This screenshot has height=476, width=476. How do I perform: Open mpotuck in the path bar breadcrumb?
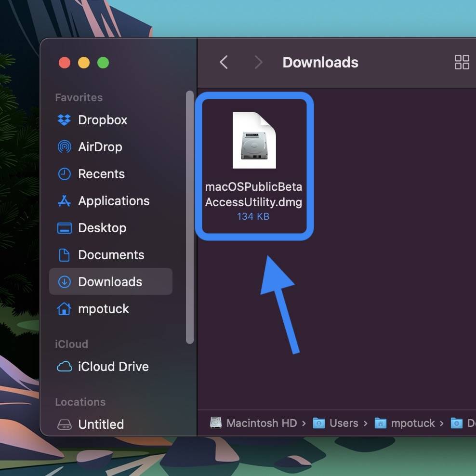pyautogui.click(x=412, y=423)
